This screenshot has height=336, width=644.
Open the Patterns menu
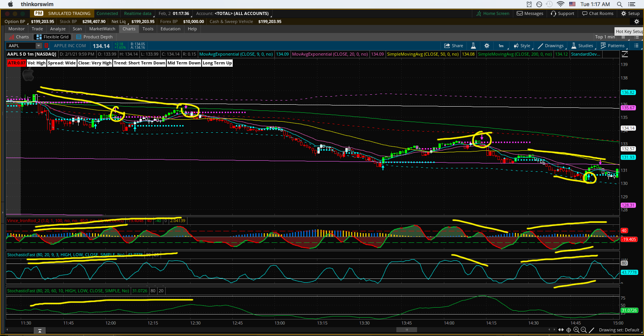(613, 46)
